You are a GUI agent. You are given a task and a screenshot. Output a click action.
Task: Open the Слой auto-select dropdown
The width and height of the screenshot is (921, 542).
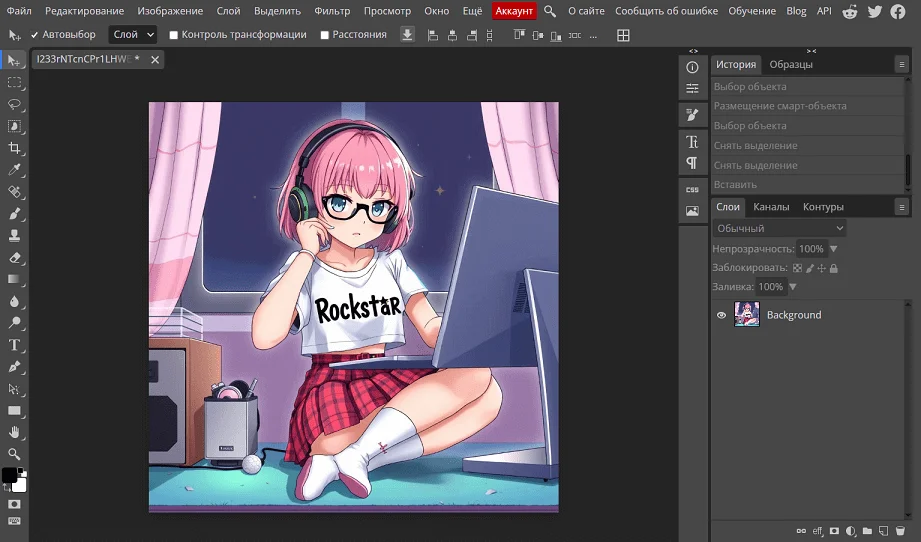tap(133, 35)
